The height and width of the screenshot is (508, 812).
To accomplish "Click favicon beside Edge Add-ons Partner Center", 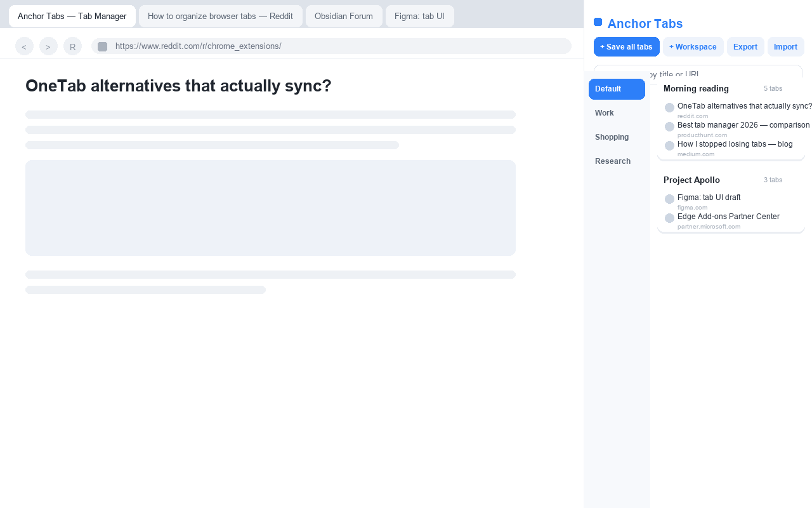I will (669, 218).
